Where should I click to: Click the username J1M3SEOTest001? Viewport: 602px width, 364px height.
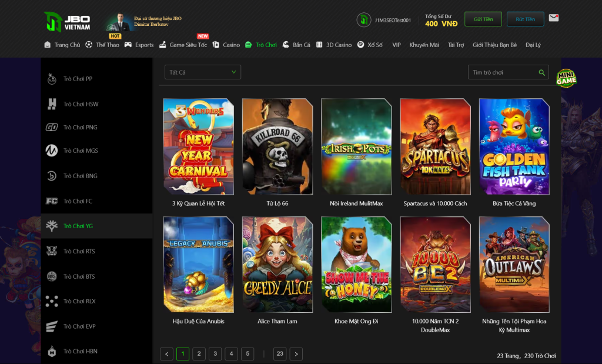[x=393, y=20]
